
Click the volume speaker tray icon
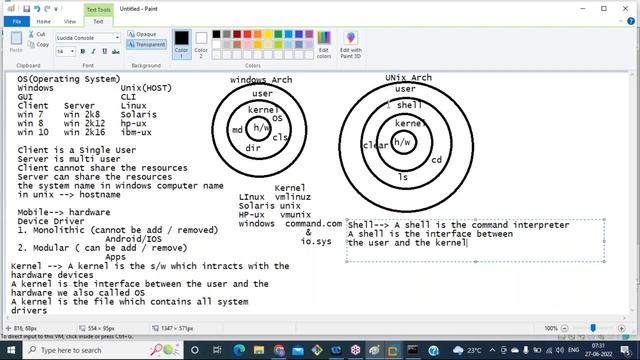560,350
